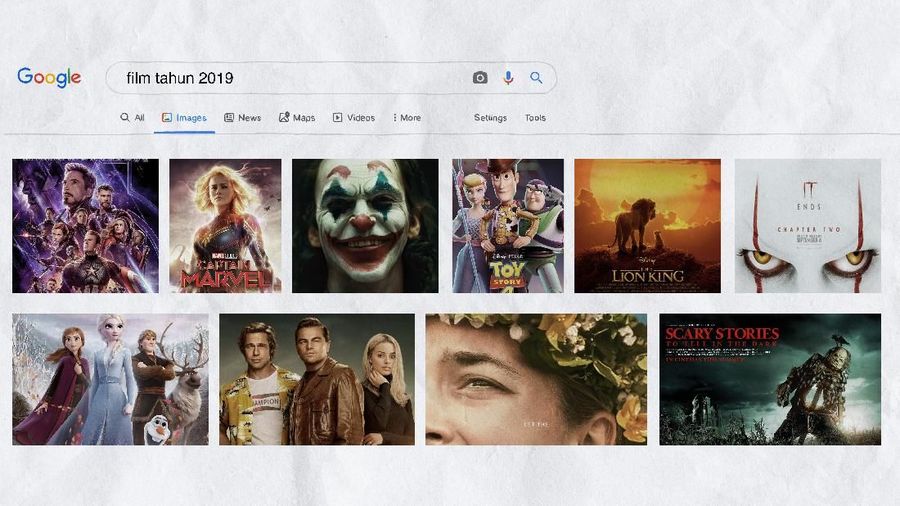900x506 pixels.
Task: Click the blue magnifier search button
Action: 536,77
